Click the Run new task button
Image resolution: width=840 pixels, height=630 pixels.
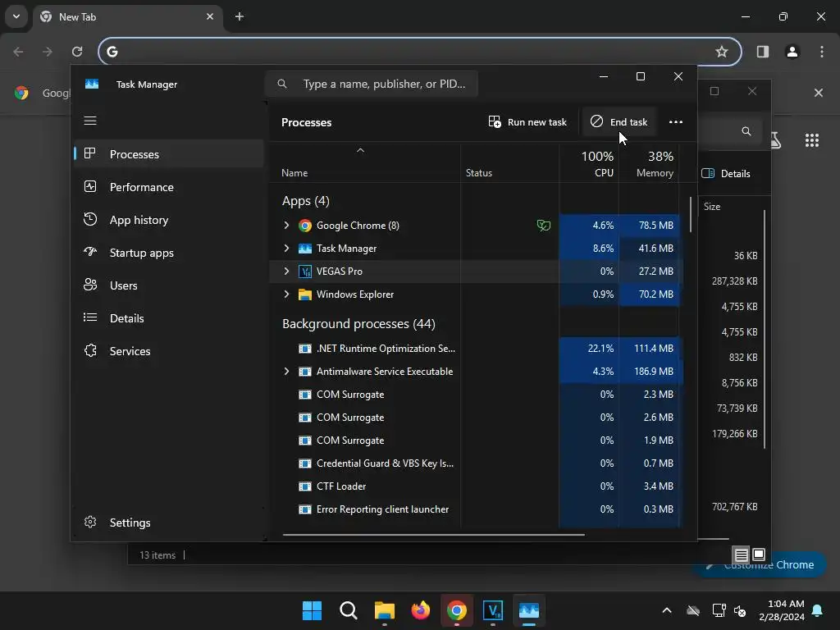pyautogui.click(x=527, y=122)
